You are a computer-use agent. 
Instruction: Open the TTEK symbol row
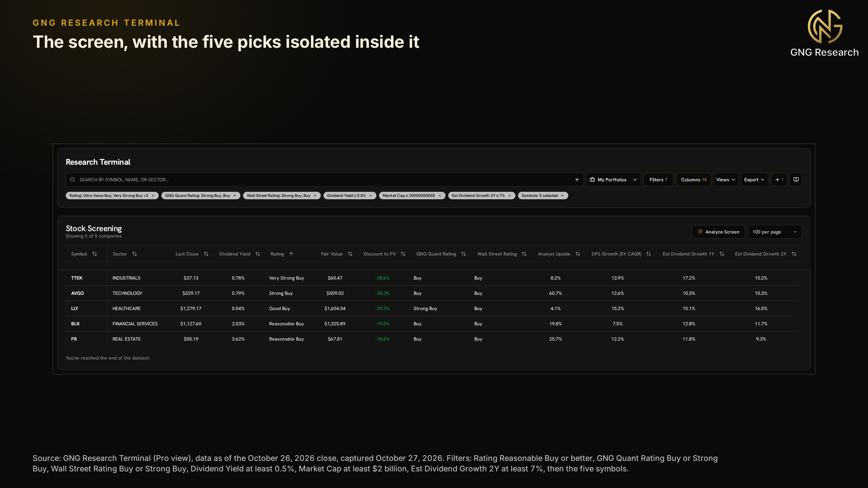tap(77, 278)
